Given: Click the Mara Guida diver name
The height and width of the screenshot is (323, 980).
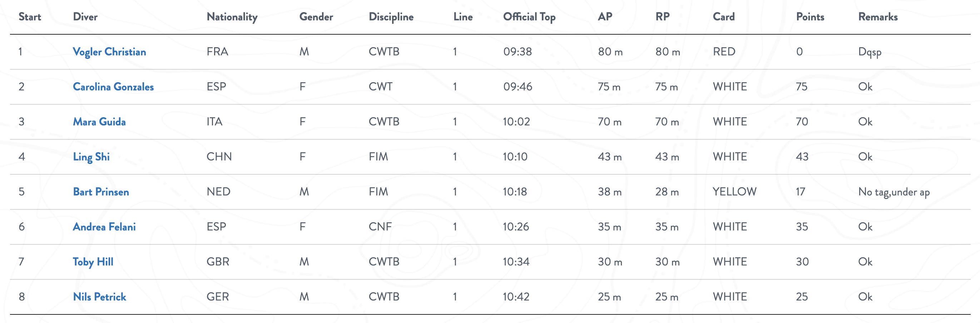Looking at the screenshot, I should point(99,122).
